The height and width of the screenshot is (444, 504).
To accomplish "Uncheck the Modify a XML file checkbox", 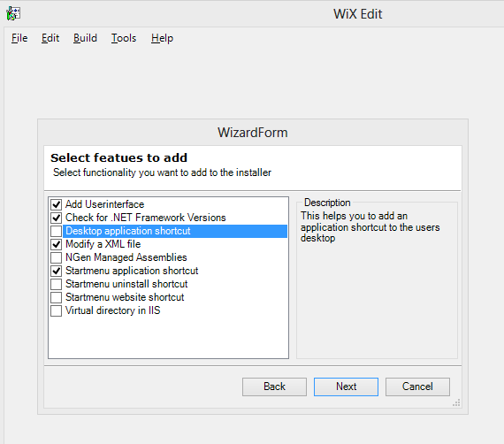I will 57,244.
